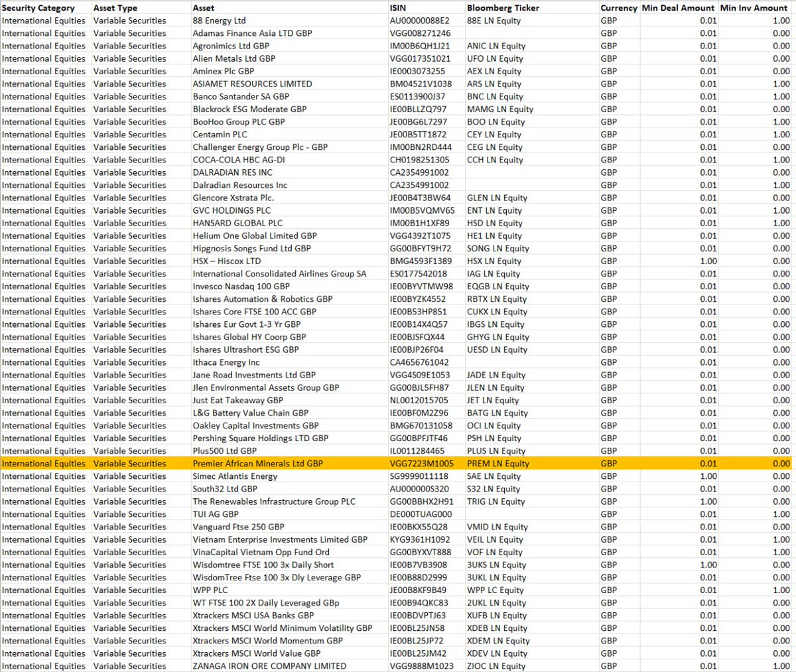
Task: Select ticker AEX LN Equity
Action: [x=494, y=71]
